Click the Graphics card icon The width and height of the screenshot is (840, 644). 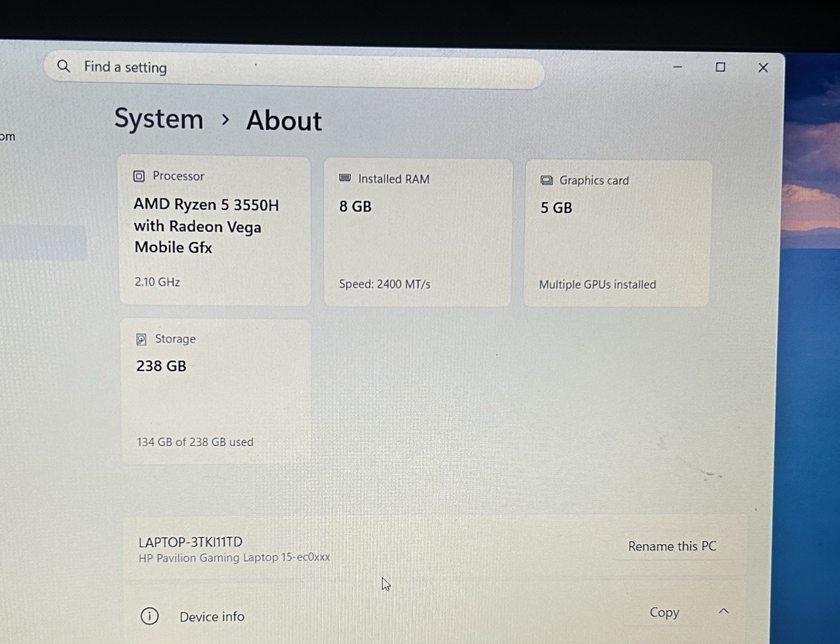(x=547, y=180)
